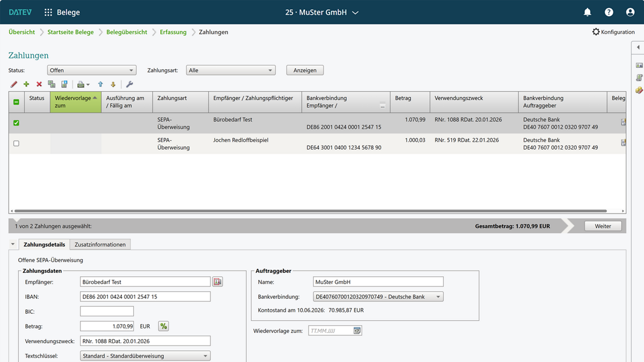Go to Startseite Belege breadcrumb

[70, 32]
